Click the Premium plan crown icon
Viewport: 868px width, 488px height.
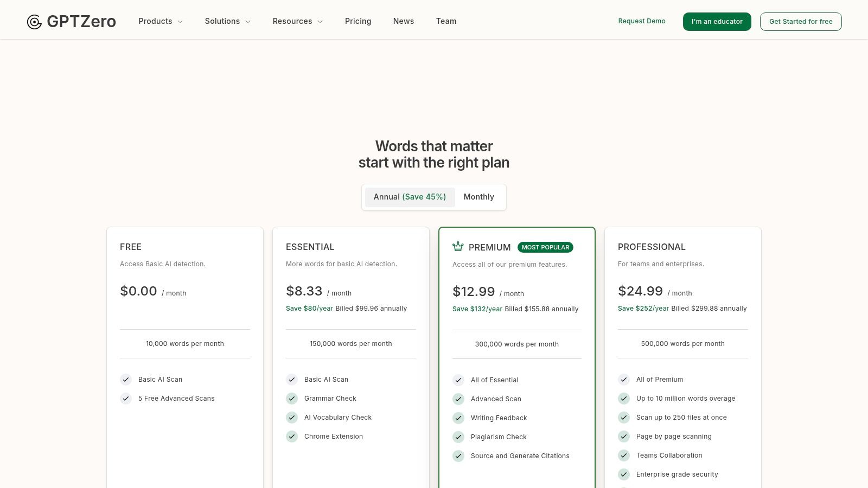[458, 247]
